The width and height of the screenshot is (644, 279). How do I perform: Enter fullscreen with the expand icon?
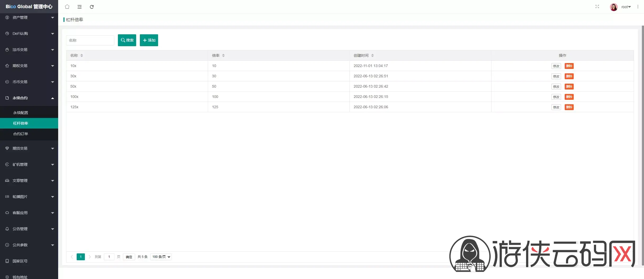pyautogui.click(x=597, y=7)
